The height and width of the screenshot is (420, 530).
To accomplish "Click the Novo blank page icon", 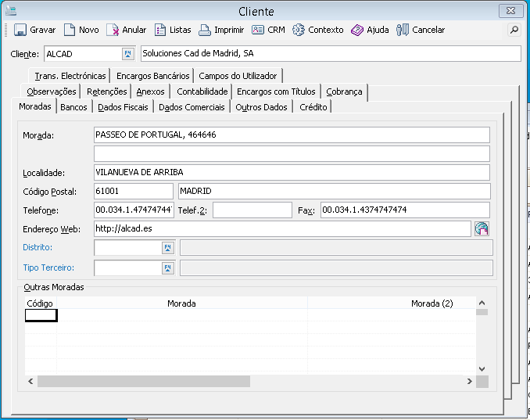I will click(70, 30).
